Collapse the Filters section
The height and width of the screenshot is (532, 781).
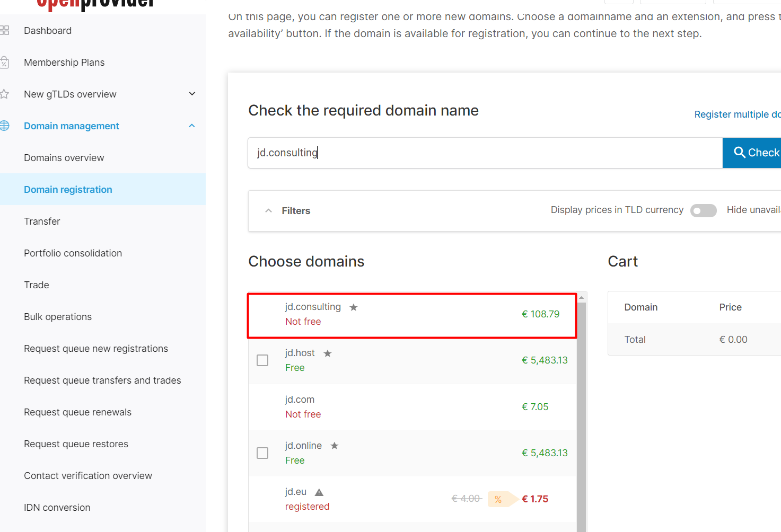(x=269, y=210)
